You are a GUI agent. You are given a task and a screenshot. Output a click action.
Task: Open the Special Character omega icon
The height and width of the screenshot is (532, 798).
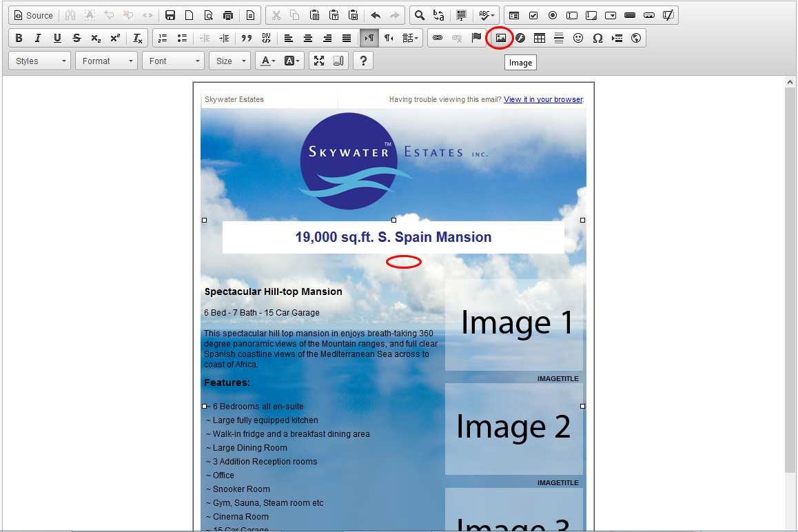click(597, 38)
